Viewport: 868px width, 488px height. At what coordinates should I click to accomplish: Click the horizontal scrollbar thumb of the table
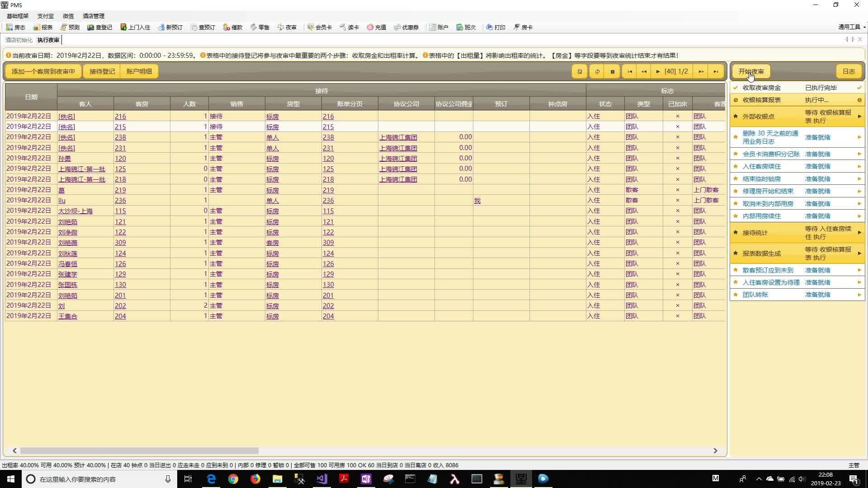(139, 450)
